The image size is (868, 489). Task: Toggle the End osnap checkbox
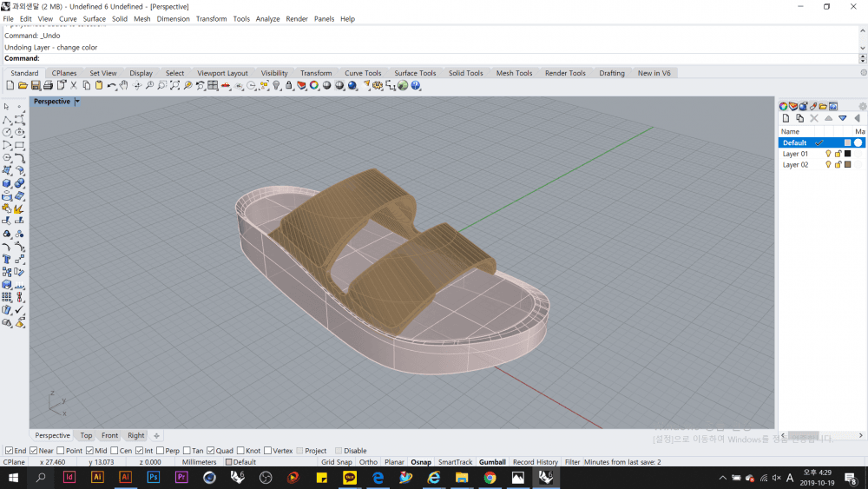9,451
